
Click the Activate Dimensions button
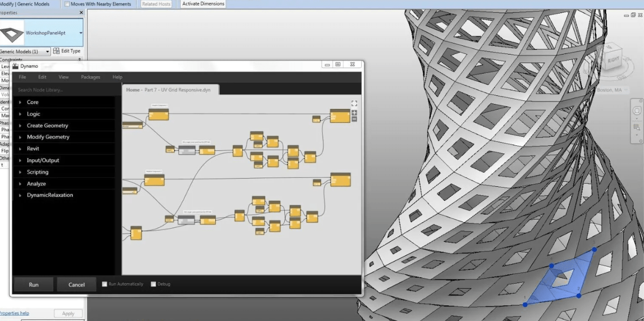pyautogui.click(x=203, y=4)
